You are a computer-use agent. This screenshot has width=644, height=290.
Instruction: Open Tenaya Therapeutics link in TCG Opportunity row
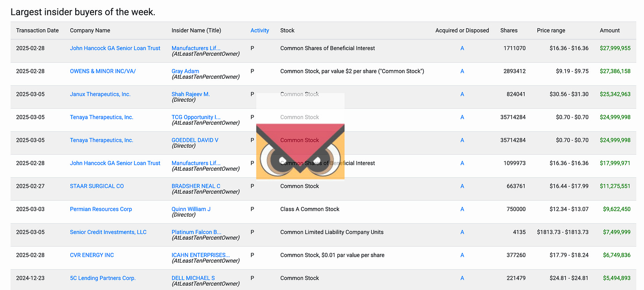point(101,117)
